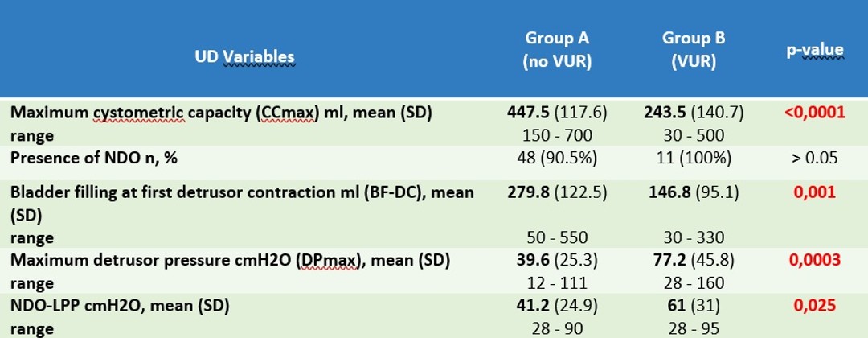Click the UD Variables column header
Screen dimensions: 868x338
tap(244, 56)
